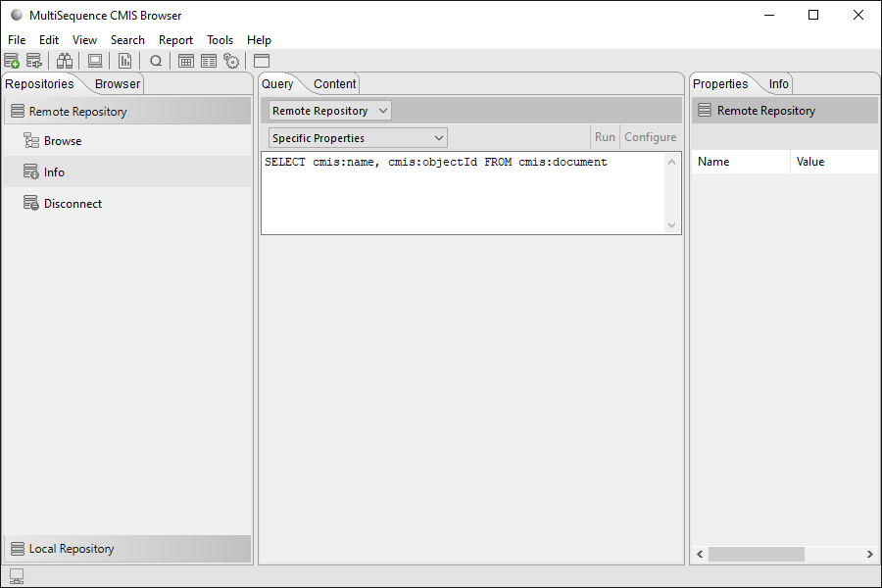The width and height of the screenshot is (882, 588).
Task: Click the Properties scroll left arrow
Action: (x=700, y=555)
